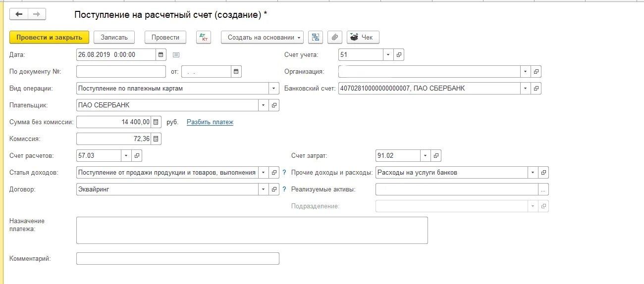Viewport: 644px width, 284px height.
Task: Expand the Вид операции dropdown
Action: coord(274,88)
